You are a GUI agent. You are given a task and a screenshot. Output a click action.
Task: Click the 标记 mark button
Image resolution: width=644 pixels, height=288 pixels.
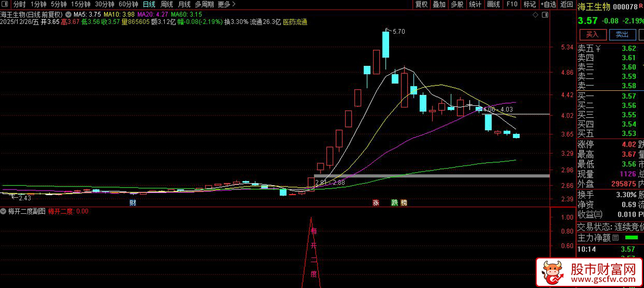pos(529,4)
